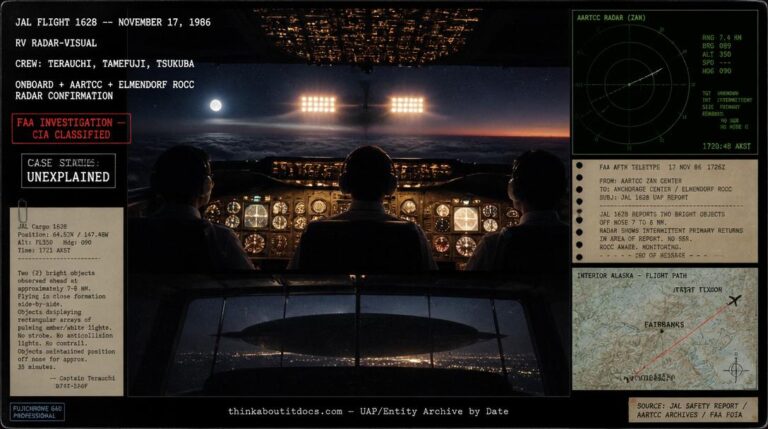Click 'CREW: TERAUCHI, TAMEFUJI, TSUKUBA' text
The image size is (768, 429).
[x=104, y=64]
